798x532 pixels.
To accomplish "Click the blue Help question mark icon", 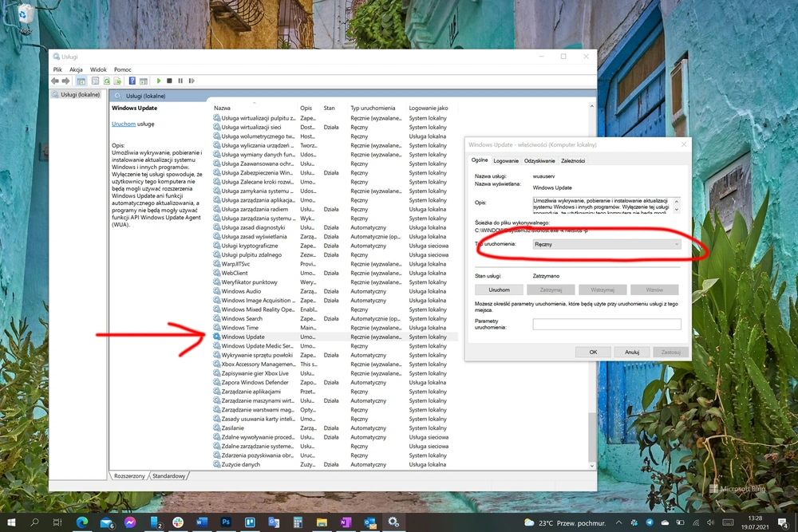I will [132, 81].
